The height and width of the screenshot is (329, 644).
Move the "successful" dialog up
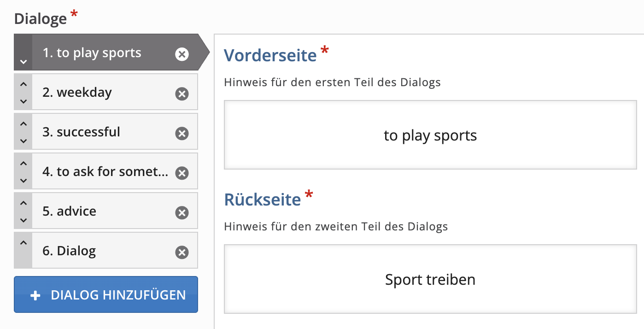click(x=23, y=124)
